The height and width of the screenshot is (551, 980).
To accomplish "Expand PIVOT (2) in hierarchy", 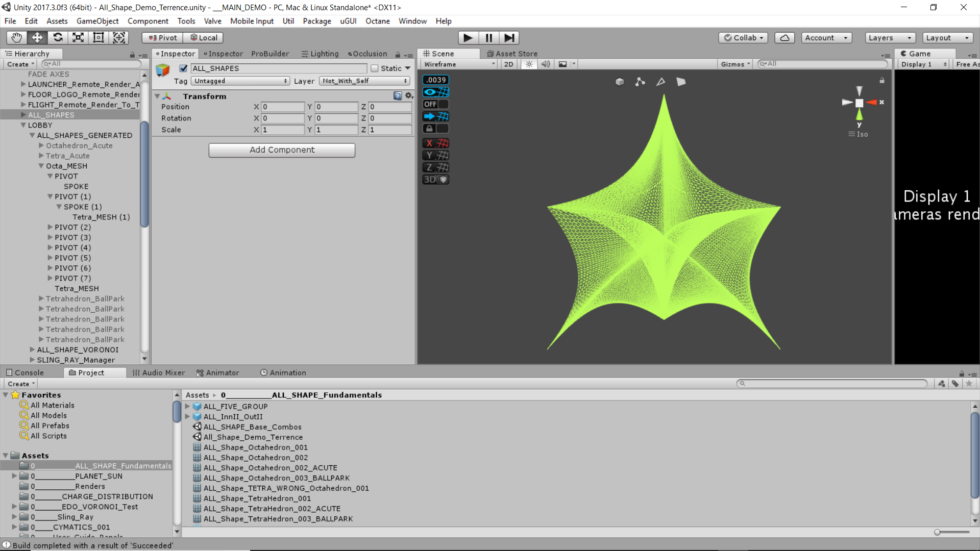I will [50, 227].
